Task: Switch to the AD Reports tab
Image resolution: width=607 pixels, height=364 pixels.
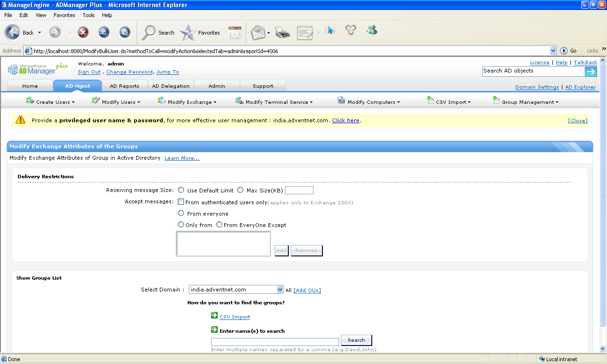Action: point(124,86)
